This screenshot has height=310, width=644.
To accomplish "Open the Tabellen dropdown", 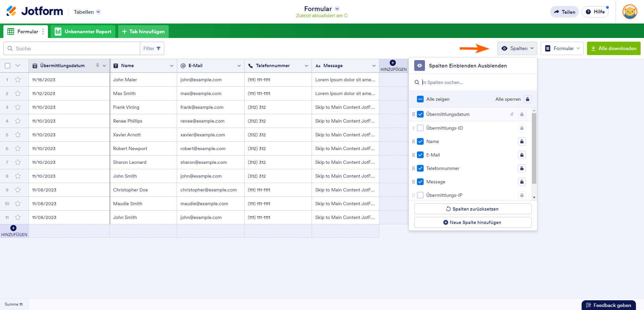I will pyautogui.click(x=87, y=12).
